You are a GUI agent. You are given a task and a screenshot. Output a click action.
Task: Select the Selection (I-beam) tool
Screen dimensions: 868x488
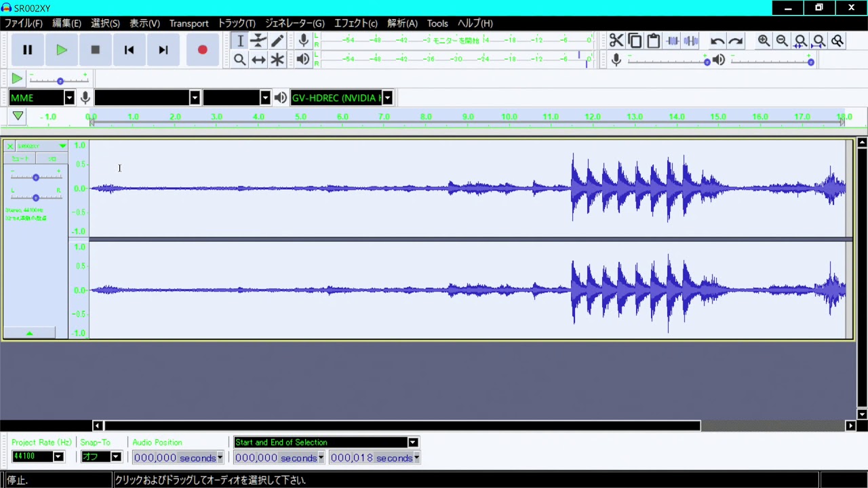(240, 41)
